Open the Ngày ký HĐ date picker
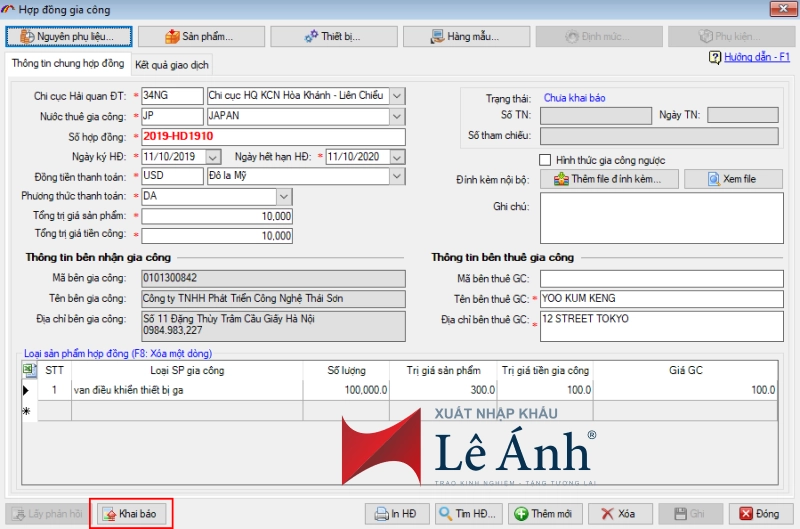 [x=212, y=157]
